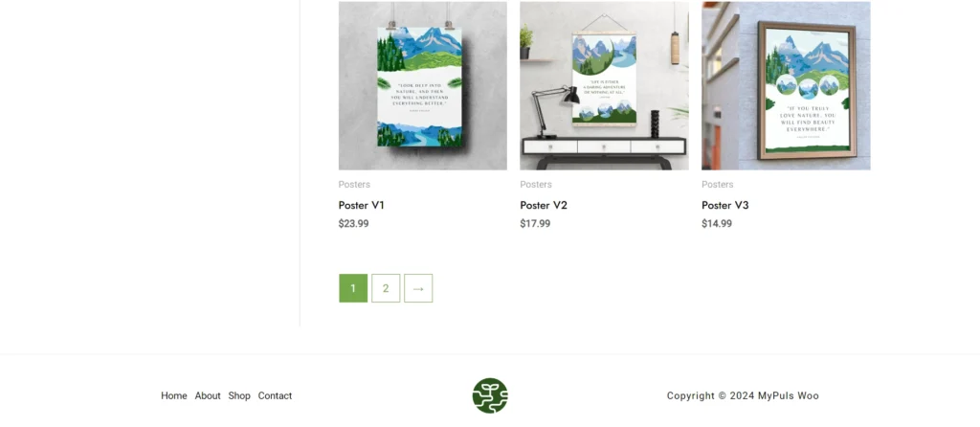Select page 2 in pagination
The height and width of the screenshot is (427, 980).
(386, 288)
